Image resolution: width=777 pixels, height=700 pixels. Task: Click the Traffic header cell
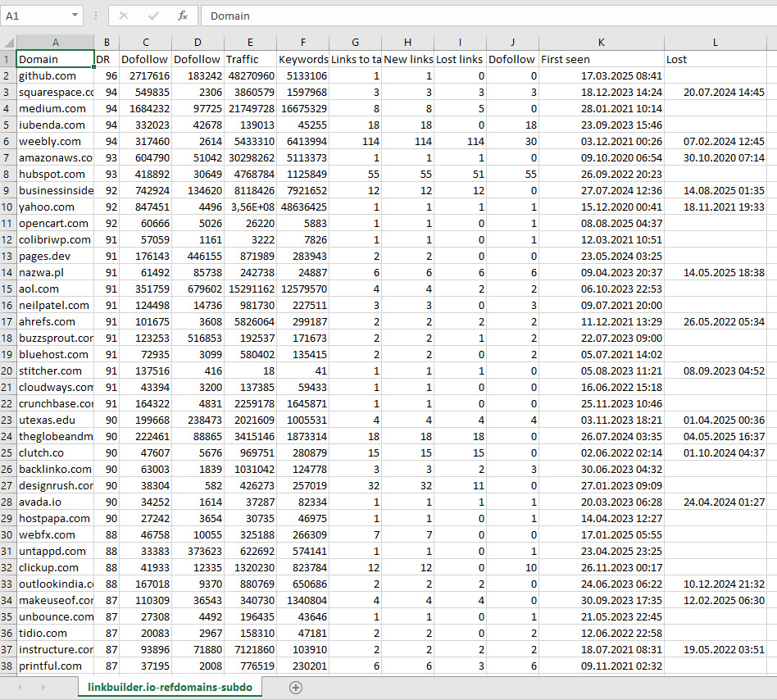(x=250, y=59)
